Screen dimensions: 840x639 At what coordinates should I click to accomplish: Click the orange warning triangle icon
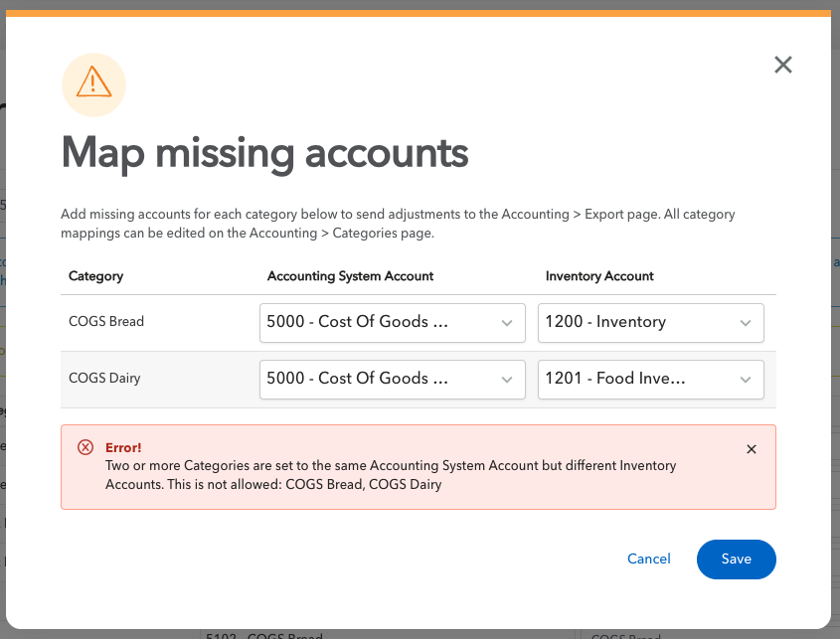(93, 81)
